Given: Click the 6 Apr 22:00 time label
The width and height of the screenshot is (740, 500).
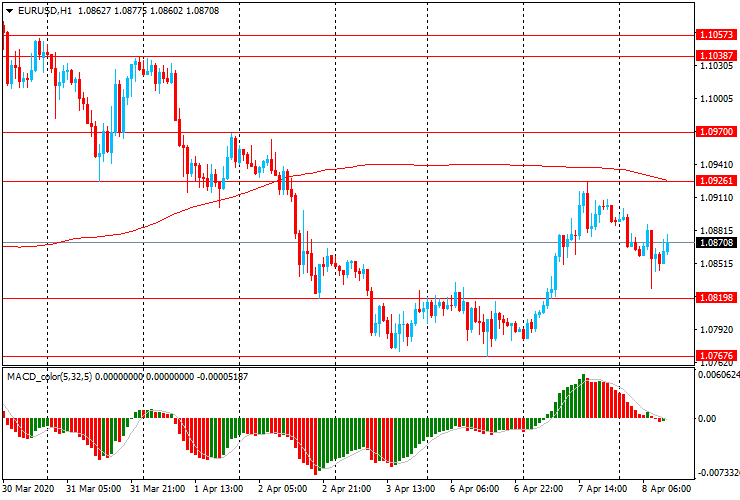Looking at the screenshot, I should [538, 489].
